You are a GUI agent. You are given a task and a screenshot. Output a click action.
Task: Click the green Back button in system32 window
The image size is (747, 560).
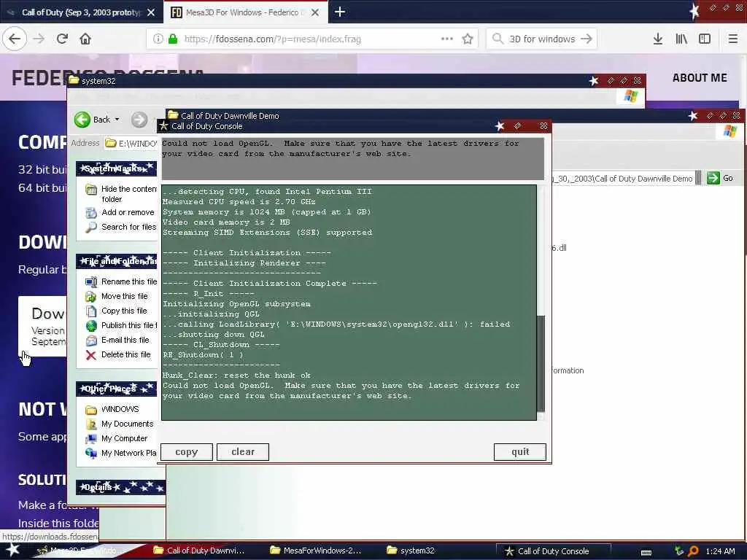(93, 120)
